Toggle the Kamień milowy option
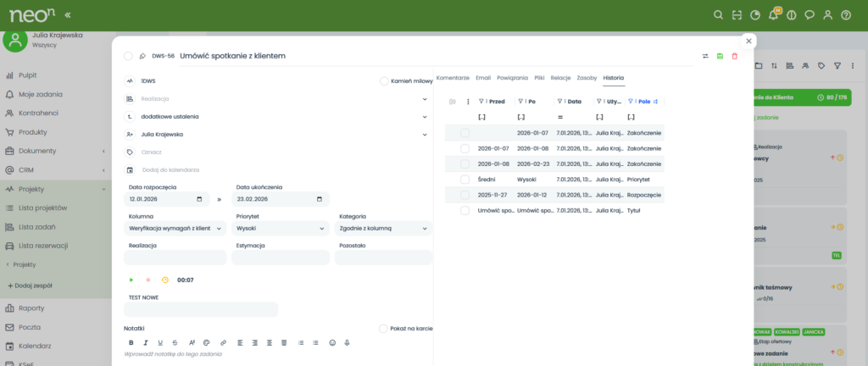Screen dimensions: 868x366 [384, 81]
